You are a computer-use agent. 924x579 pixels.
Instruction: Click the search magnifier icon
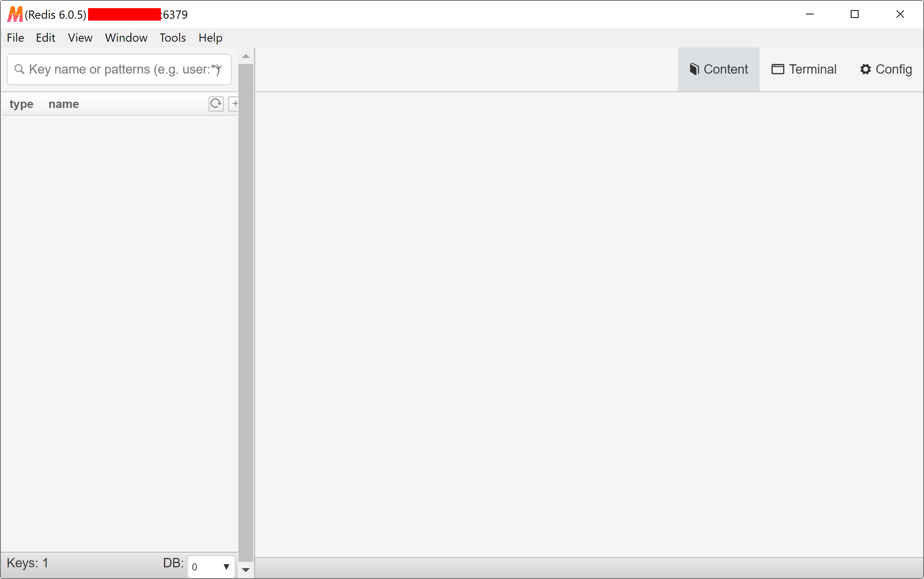(x=19, y=69)
